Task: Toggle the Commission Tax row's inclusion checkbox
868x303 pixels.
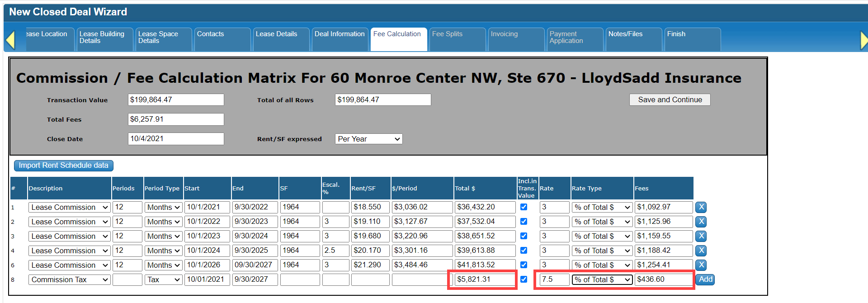Action: click(524, 279)
